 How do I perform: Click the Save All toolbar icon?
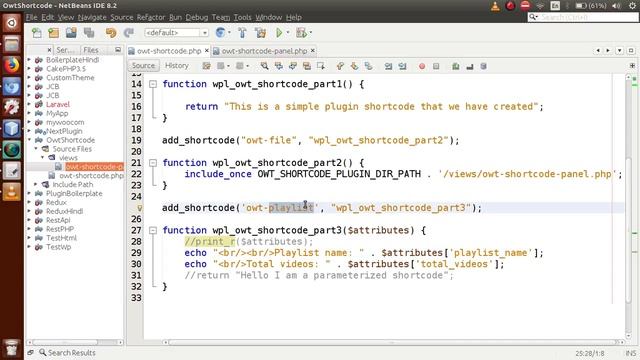89,33
